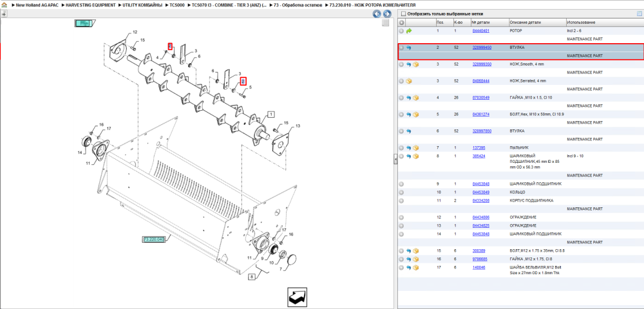The width and height of the screenshot is (644, 309).
Task: Open part link 84453848 in position 9 row
Action: 481,184
